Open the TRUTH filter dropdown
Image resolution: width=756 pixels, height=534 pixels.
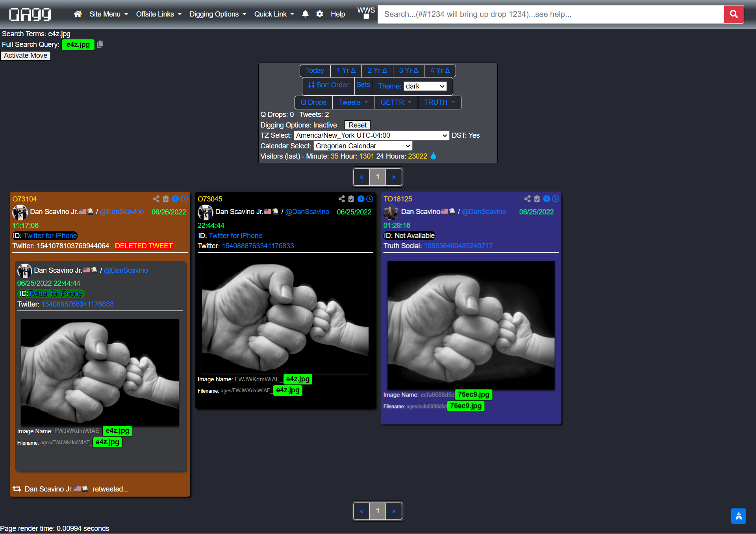[439, 102]
